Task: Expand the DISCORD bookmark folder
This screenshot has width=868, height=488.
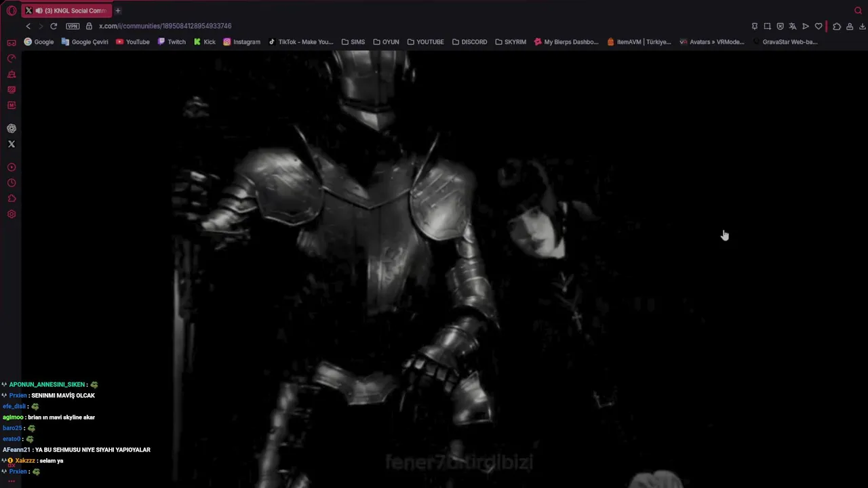Action: coord(470,42)
